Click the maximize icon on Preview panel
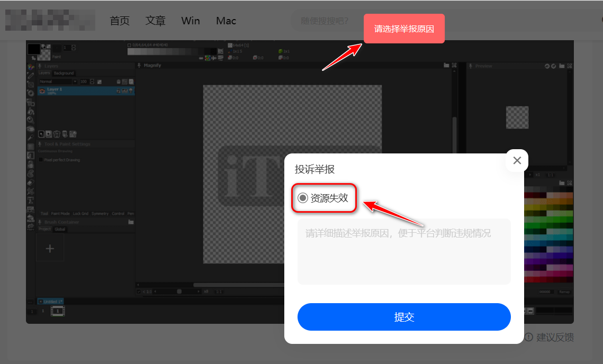This screenshot has height=364, width=603. pyautogui.click(x=569, y=66)
